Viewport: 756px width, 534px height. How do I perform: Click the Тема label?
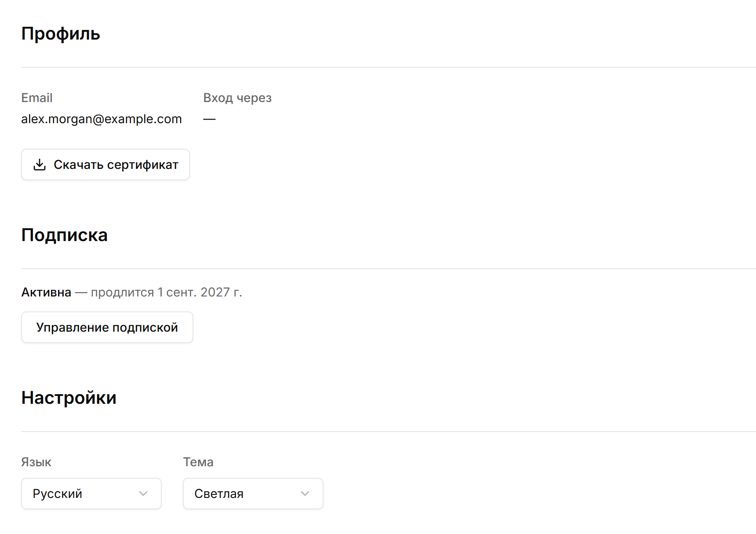198,462
